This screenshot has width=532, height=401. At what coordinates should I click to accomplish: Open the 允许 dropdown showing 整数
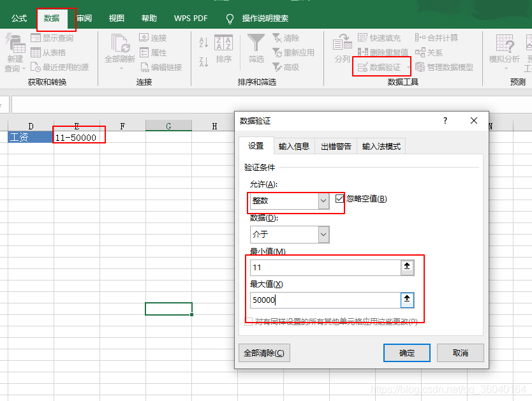(x=324, y=201)
